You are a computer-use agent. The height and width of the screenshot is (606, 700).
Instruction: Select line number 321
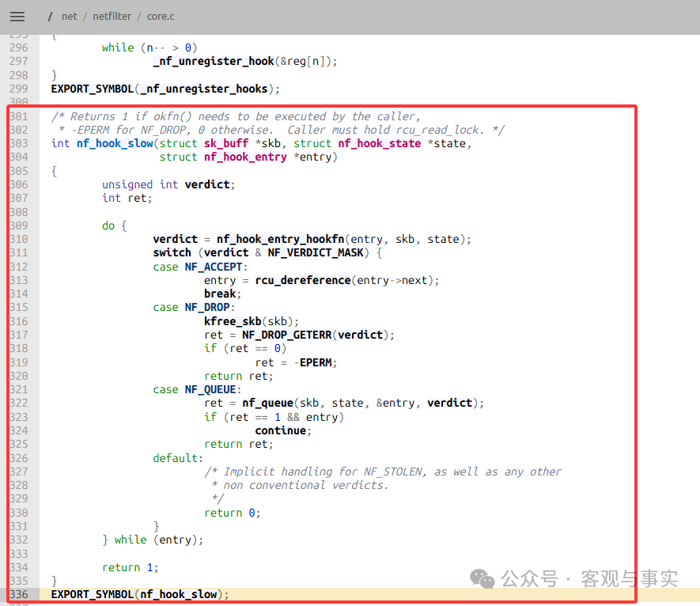tap(19, 390)
